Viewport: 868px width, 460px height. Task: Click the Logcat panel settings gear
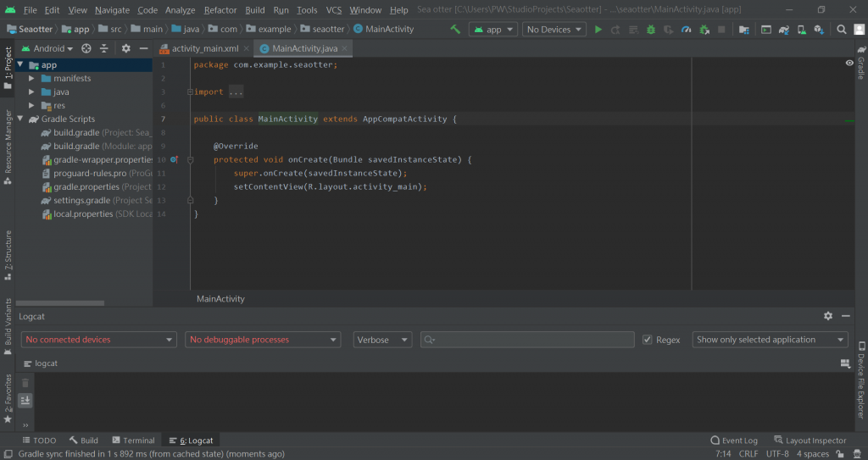click(x=828, y=316)
